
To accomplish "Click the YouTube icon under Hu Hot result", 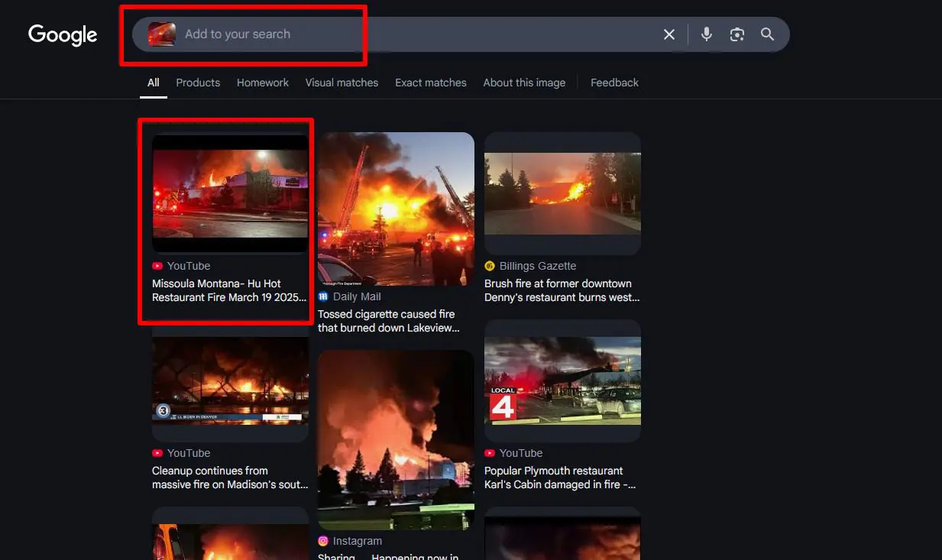I will pos(157,266).
